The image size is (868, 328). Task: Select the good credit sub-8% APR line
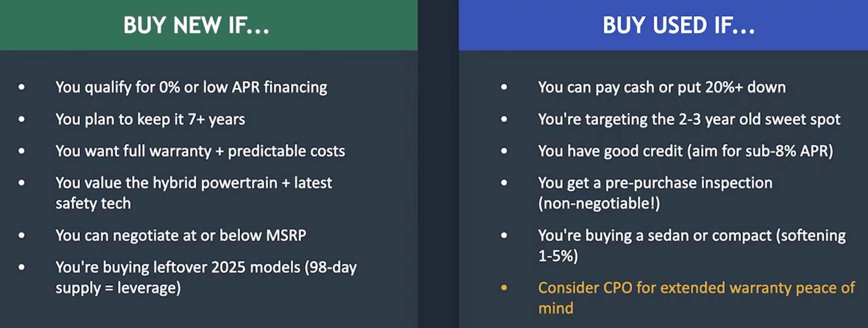[685, 151]
